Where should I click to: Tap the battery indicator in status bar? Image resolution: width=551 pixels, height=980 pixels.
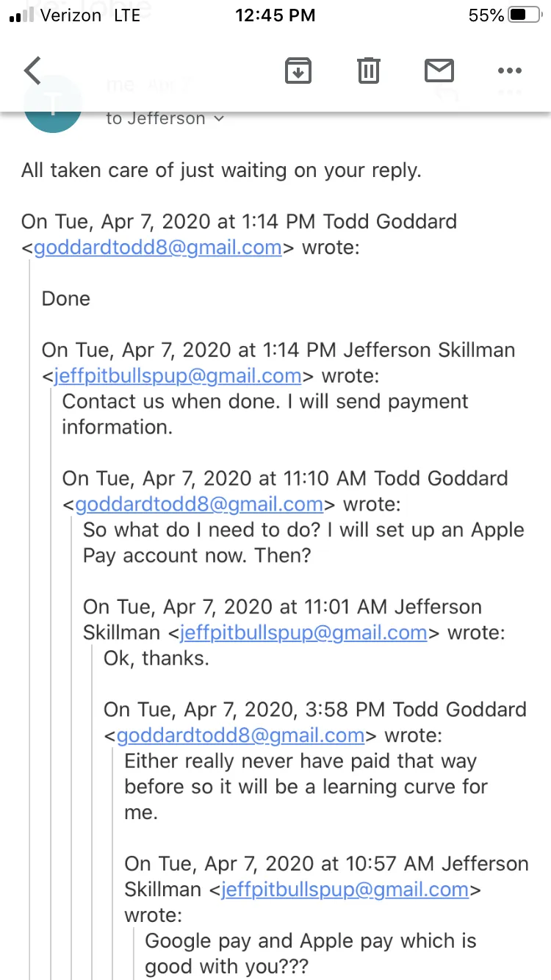click(x=525, y=15)
